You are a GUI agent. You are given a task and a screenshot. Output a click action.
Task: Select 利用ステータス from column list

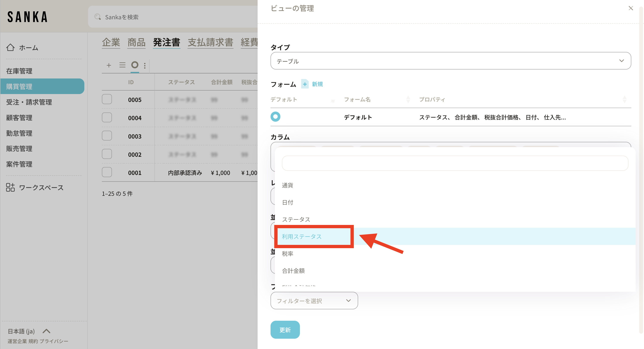pyautogui.click(x=301, y=236)
